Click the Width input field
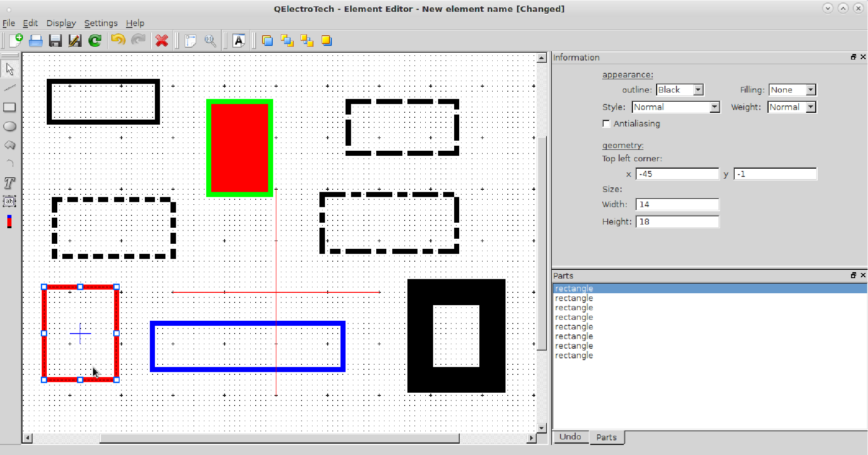The height and width of the screenshot is (455, 868). point(677,204)
